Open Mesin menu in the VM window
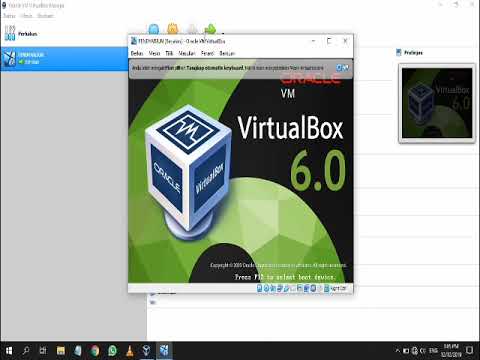Viewport: 480px width, 360px height. tap(154, 53)
